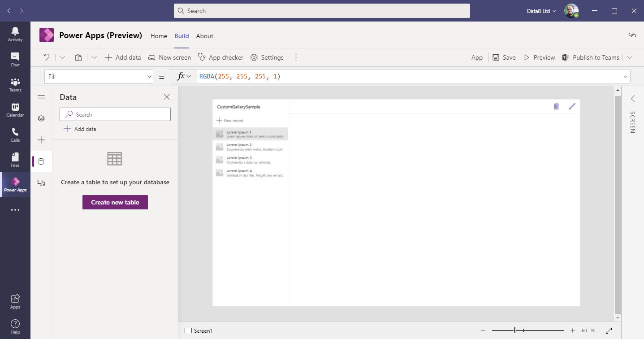Open the Activity feed in Teams
644x339 pixels.
click(x=15, y=34)
